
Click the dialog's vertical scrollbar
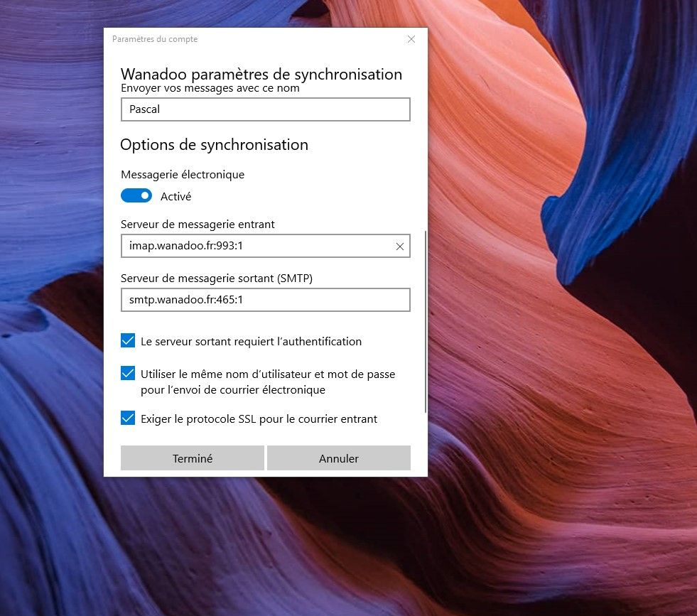coord(425,320)
